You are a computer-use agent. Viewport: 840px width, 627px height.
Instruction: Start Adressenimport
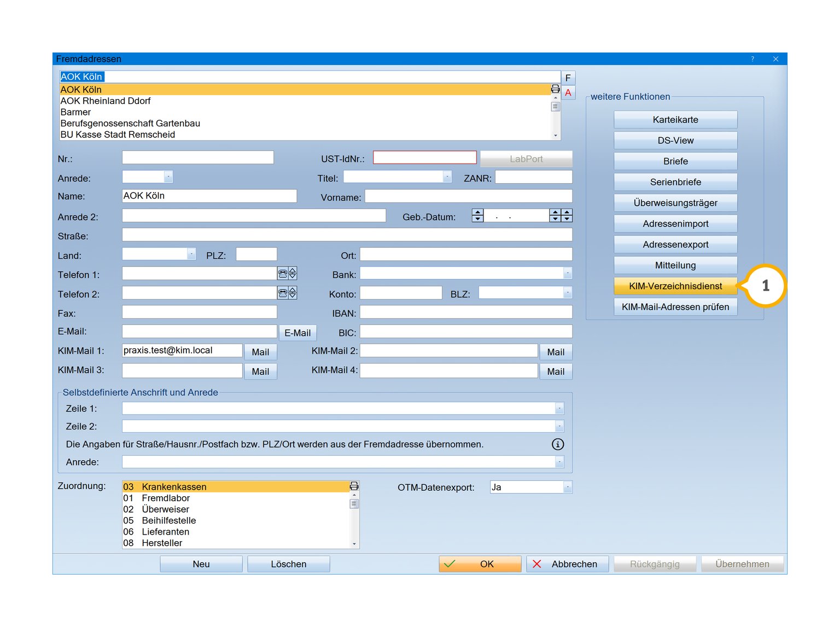(x=675, y=224)
